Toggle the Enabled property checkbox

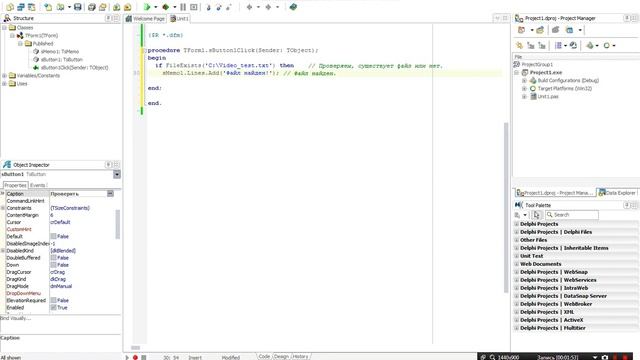point(53,307)
